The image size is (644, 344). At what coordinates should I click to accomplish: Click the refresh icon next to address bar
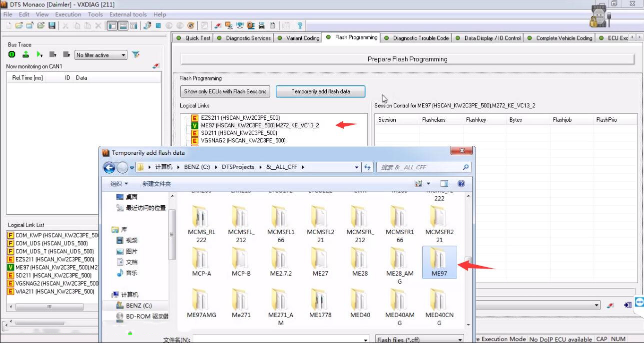coord(368,167)
